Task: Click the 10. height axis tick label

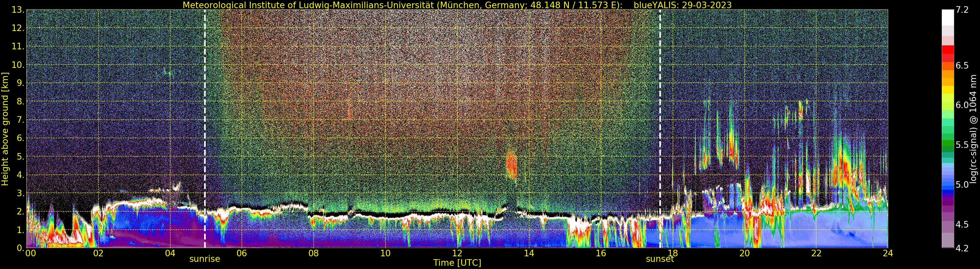Action: point(18,65)
